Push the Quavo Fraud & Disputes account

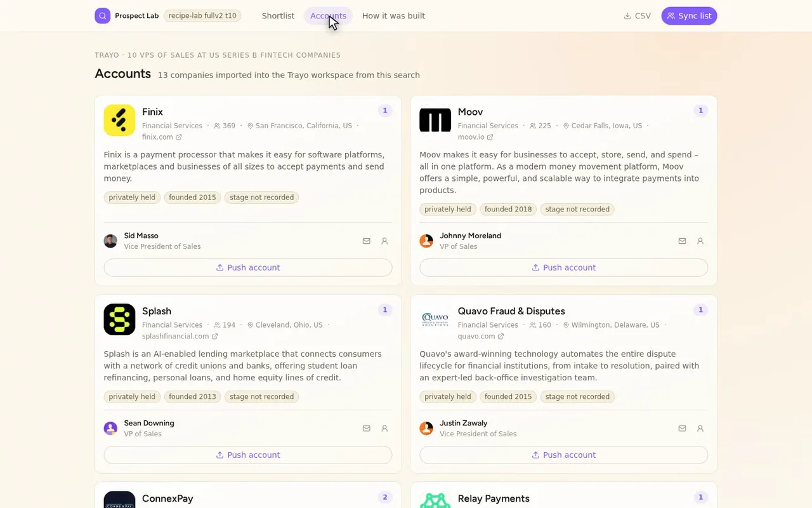(x=564, y=455)
